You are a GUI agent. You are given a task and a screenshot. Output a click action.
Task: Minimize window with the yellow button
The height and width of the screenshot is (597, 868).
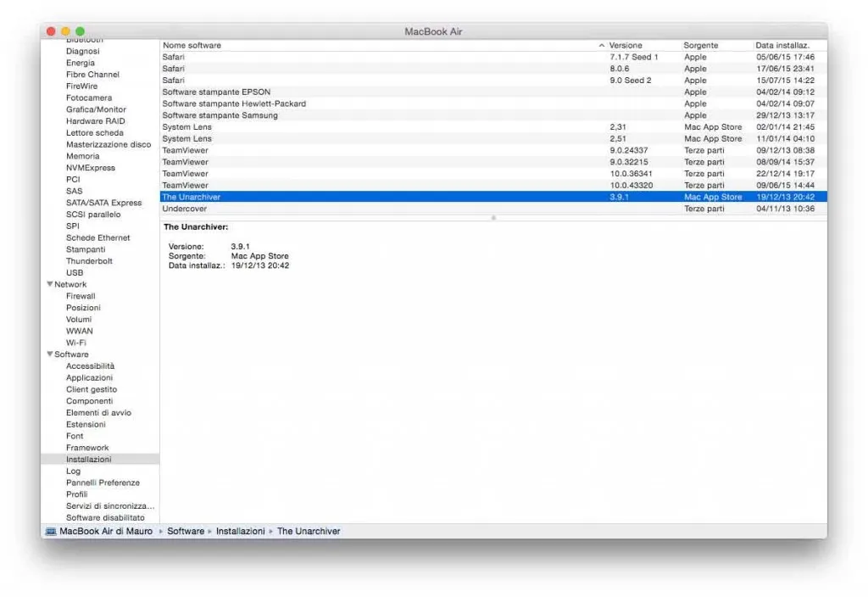click(65, 31)
